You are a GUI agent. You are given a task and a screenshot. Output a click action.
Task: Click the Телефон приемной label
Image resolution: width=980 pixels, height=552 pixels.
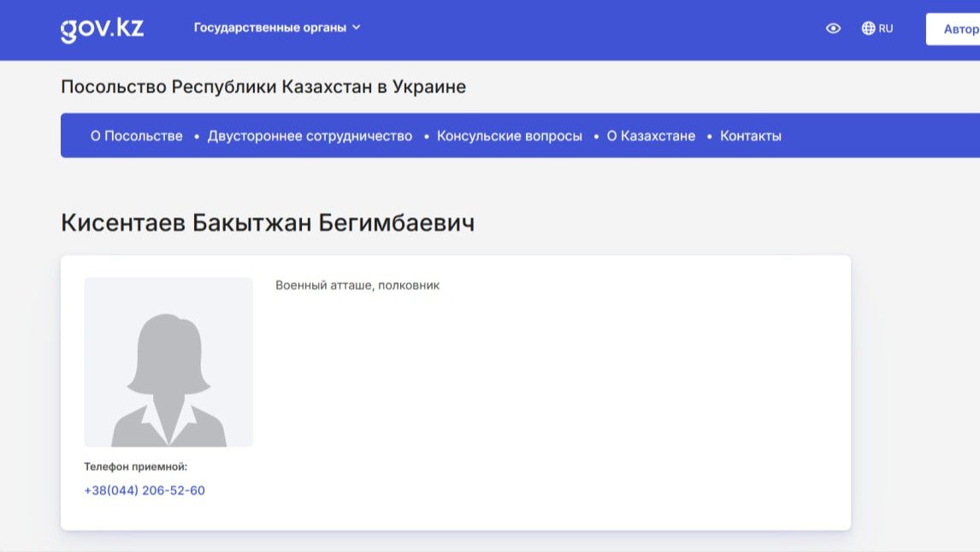click(x=135, y=466)
